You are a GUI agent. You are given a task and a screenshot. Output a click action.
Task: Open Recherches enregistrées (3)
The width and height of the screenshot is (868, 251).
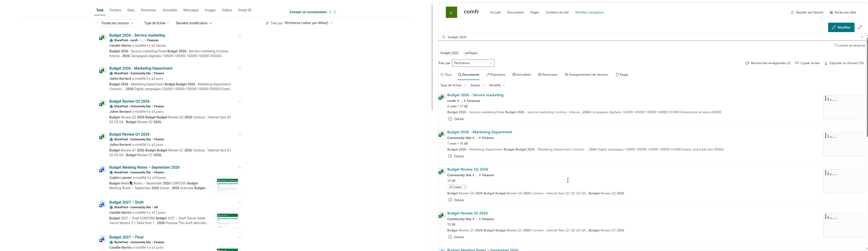pos(768,63)
